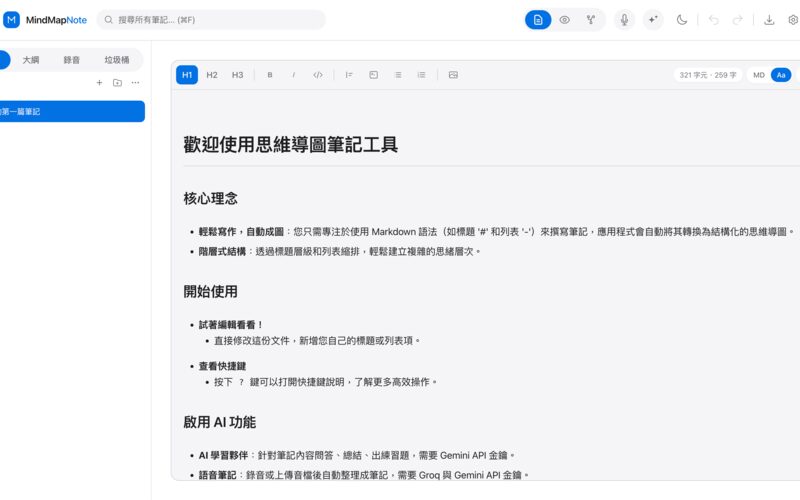
Task: Switch to editor document view icon
Action: tap(538, 20)
